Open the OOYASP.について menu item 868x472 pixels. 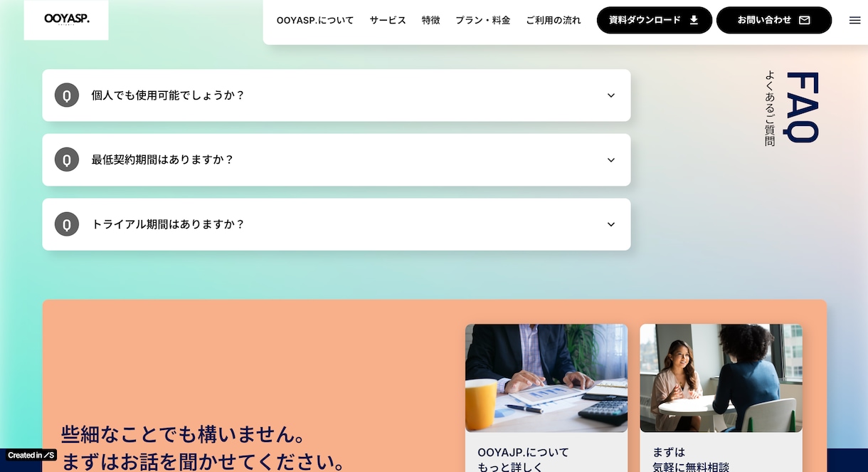point(315,20)
